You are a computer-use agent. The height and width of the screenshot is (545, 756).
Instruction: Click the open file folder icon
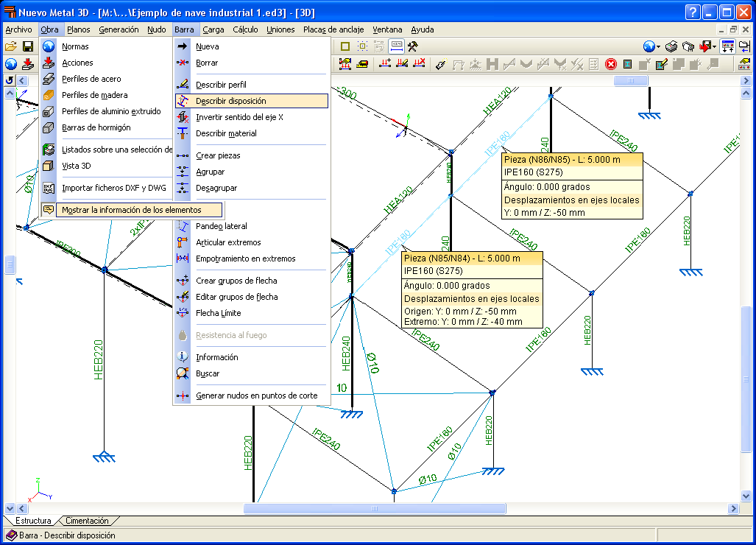point(11,46)
